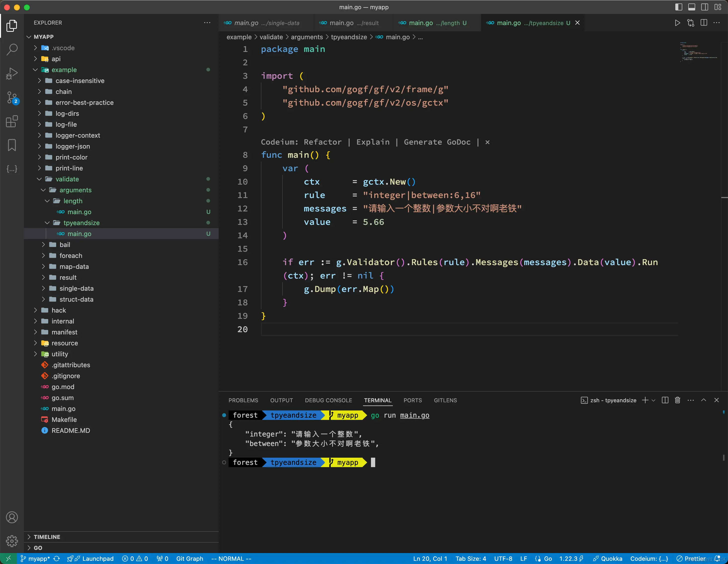Toggle Secondary Side Bar layout icon
Screen dimensions: 728x564
click(705, 7)
